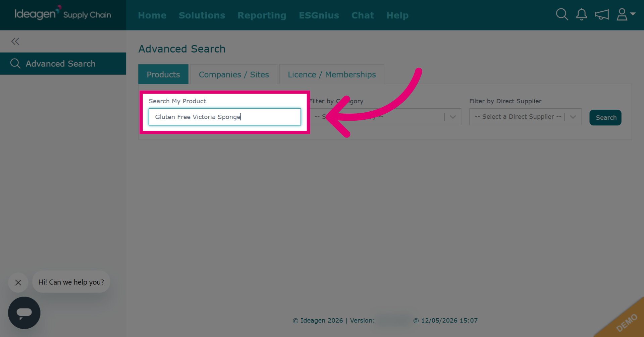This screenshot has width=644, height=337.
Task: Select the sidebar Advanced Search magnifier icon
Action: point(15,63)
